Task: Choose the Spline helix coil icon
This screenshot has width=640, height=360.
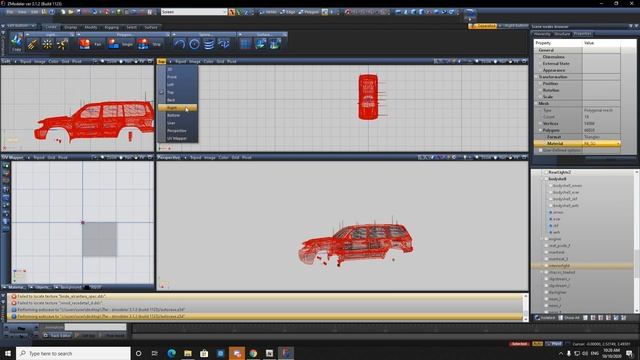Action: pos(209,44)
